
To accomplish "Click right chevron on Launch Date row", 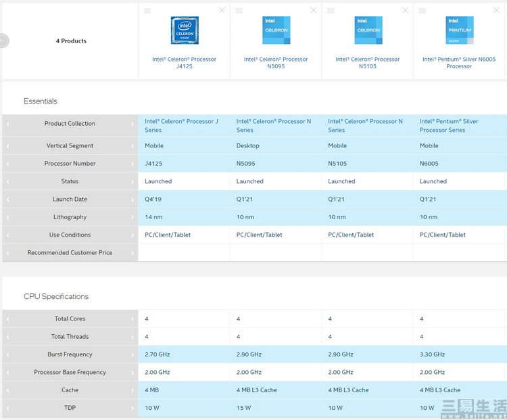I will [132, 200].
